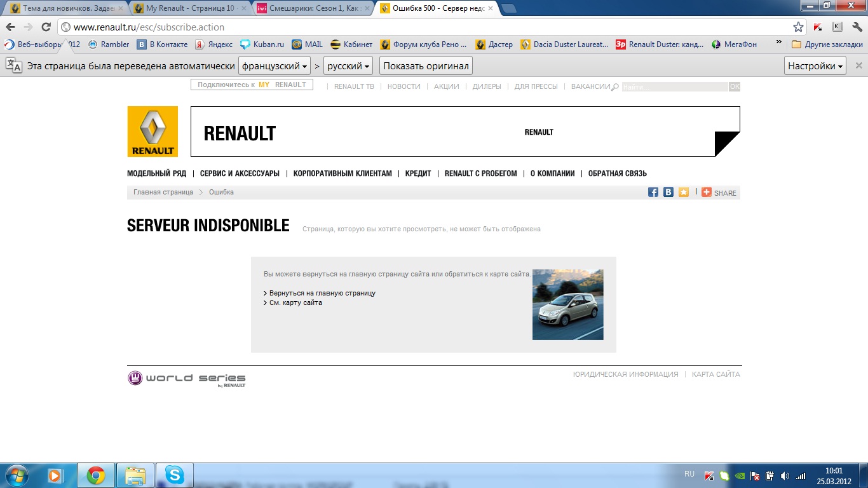
Task: Bookmark this page with the star
Action: point(798,27)
